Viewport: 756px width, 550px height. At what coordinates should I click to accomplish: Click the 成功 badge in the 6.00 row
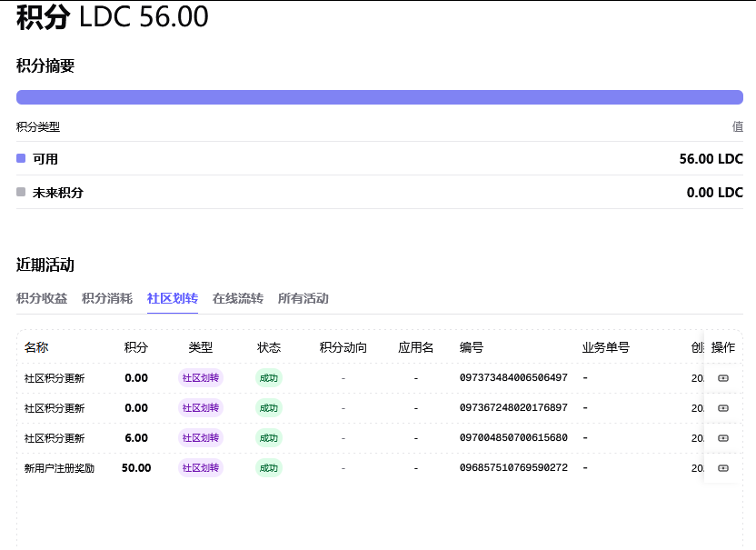tap(269, 438)
